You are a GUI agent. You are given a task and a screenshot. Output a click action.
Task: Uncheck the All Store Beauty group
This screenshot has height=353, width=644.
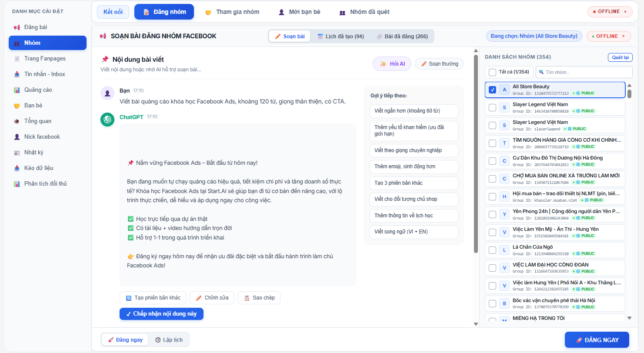(x=493, y=90)
